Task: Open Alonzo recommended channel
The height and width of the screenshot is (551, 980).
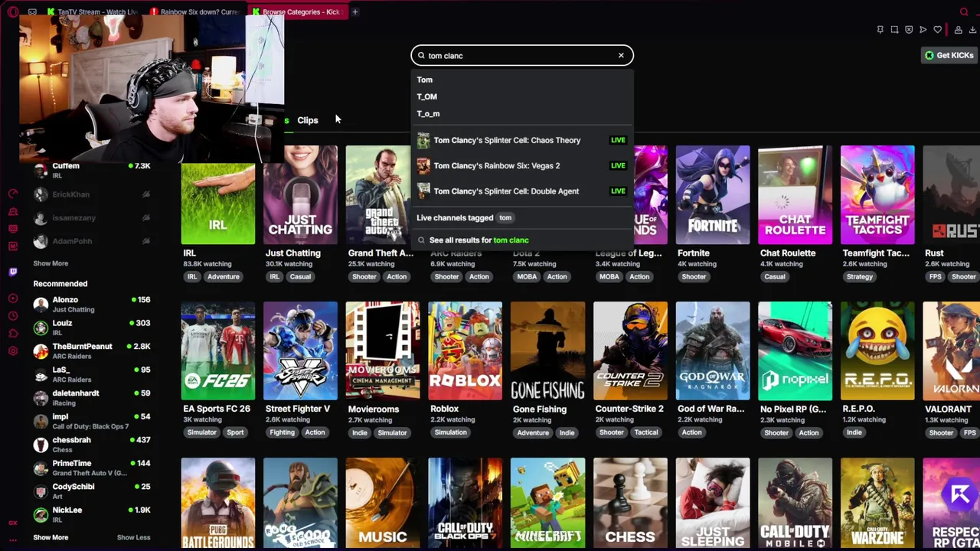Action: (92, 304)
